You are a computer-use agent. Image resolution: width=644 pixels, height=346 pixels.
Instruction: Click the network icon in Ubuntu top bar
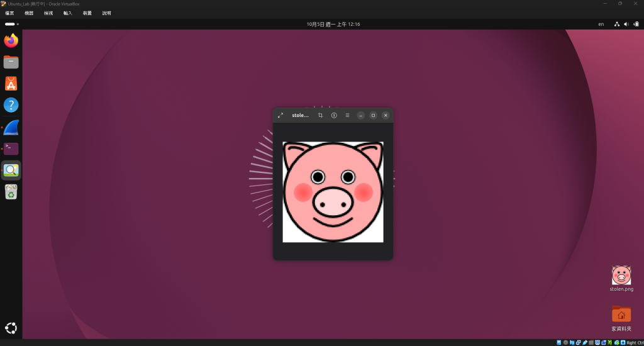(616, 25)
